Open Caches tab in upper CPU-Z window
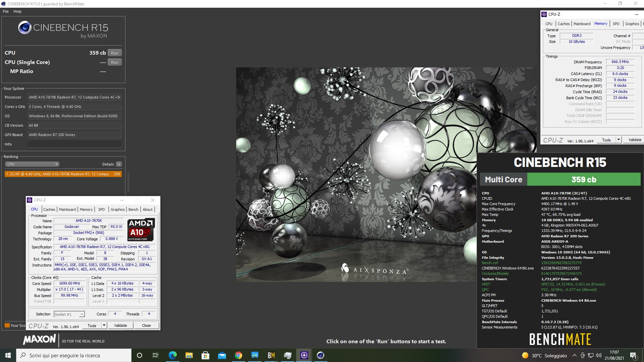Image resolution: width=644 pixels, height=362 pixels. pyautogui.click(x=563, y=24)
